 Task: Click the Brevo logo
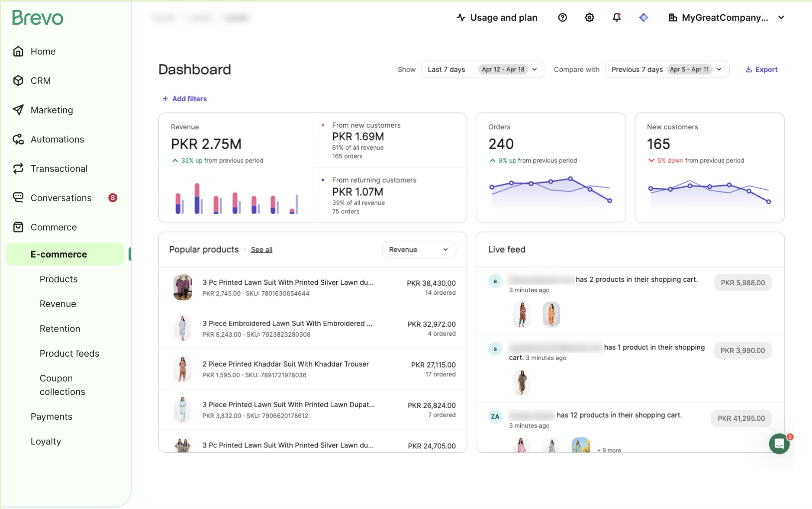click(38, 18)
